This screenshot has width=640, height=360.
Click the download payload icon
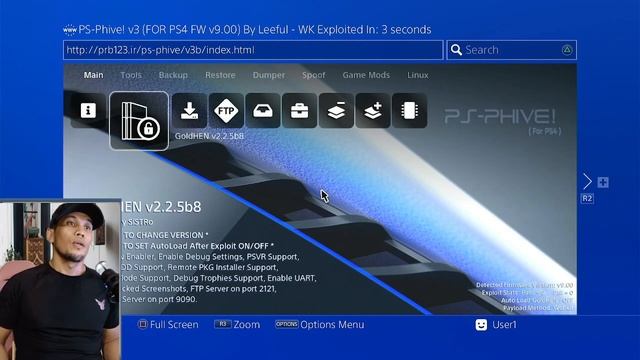(x=189, y=110)
